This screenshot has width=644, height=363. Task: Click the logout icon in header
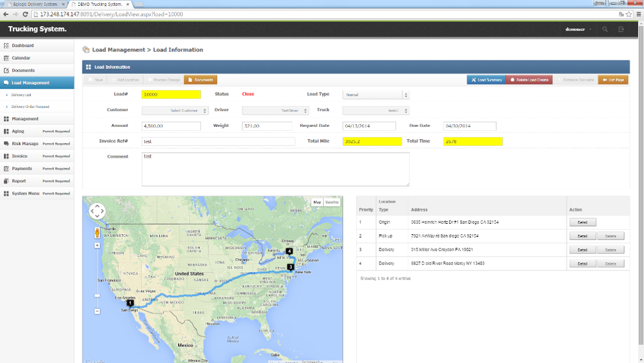(x=621, y=29)
